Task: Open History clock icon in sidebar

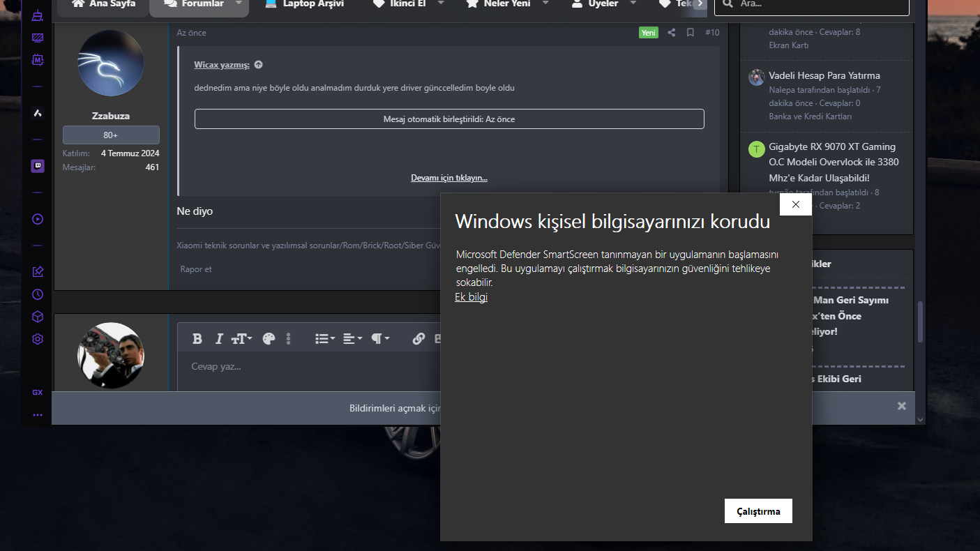Action: tap(38, 294)
